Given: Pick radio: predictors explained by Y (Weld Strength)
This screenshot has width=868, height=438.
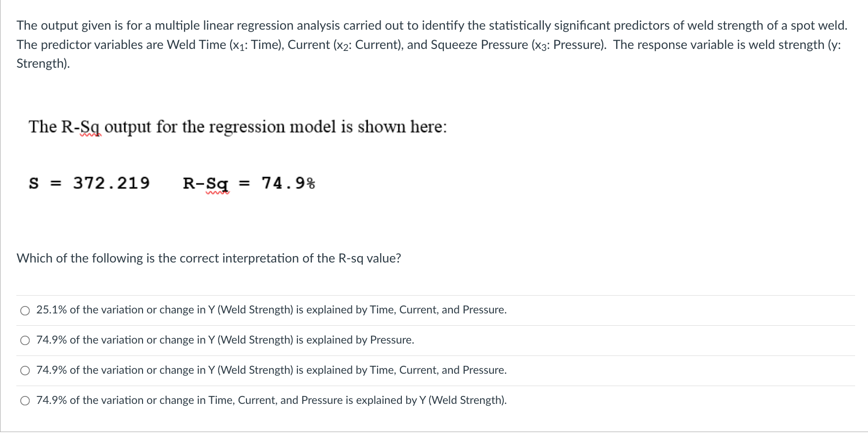Looking at the screenshot, I should 25,401.
